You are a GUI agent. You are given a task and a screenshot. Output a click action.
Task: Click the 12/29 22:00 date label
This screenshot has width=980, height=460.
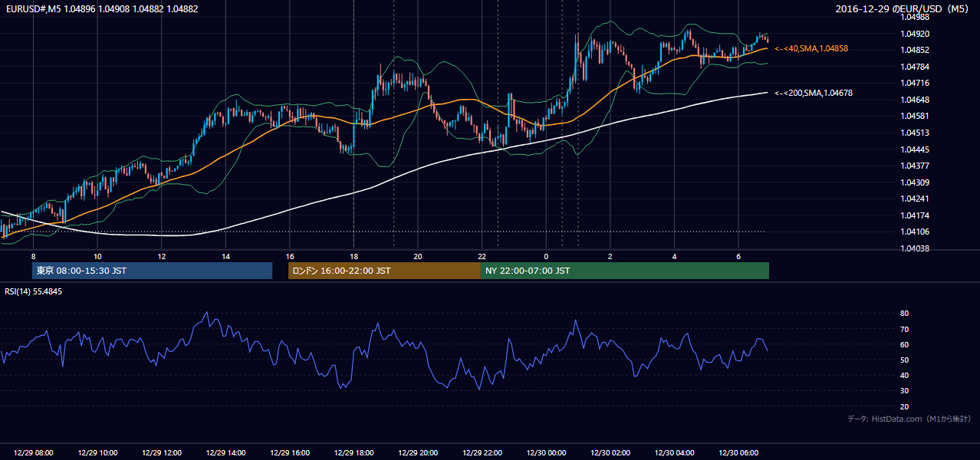pyautogui.click(x=482, y=453)
